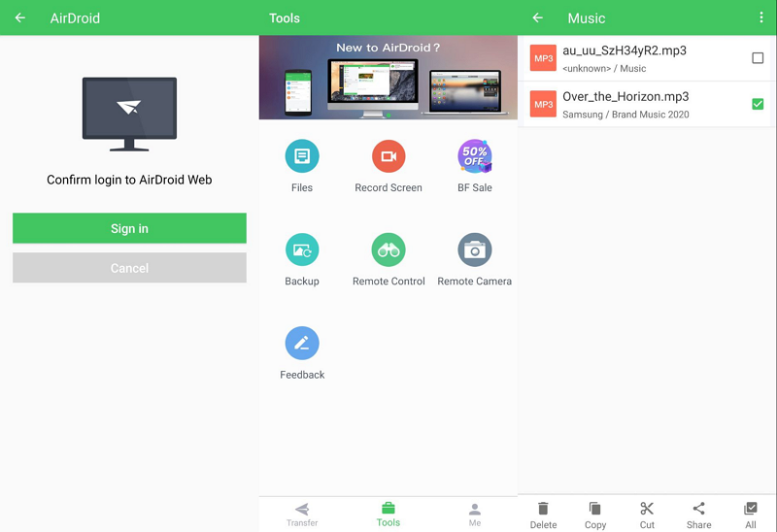
Task: Launch Remote Control binoculars icon
Action: [388, 249]
